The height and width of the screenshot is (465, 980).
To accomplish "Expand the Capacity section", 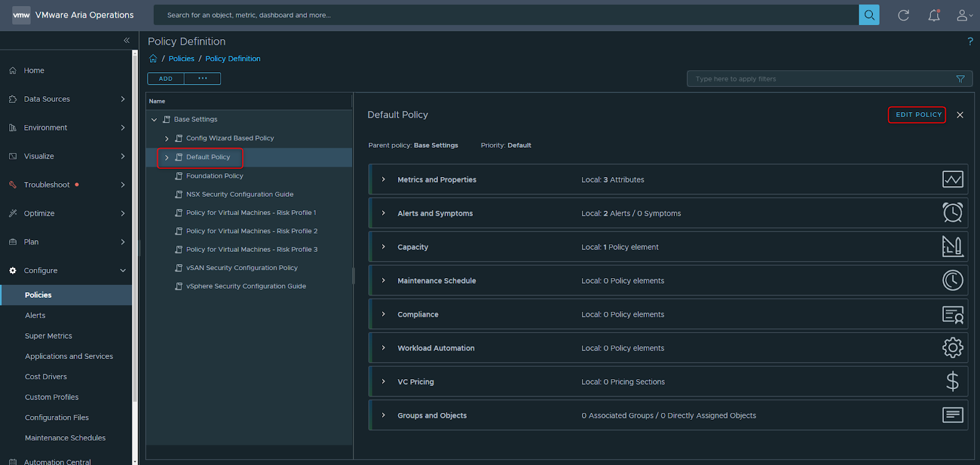I will tap(383, 247).
